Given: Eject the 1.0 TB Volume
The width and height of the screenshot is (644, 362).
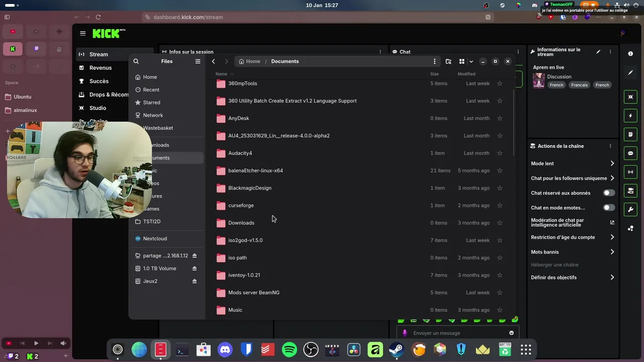Looking at the screenshot, I should point(194,268).
